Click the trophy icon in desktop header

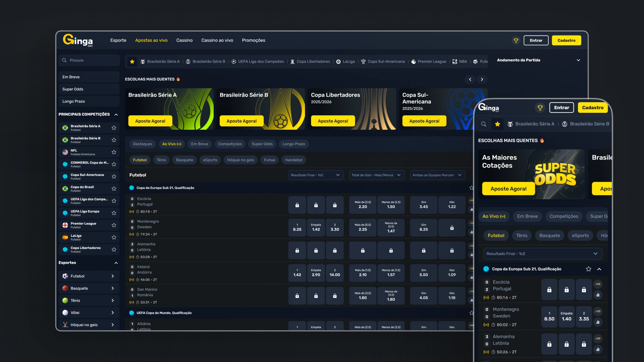point(516,40)
